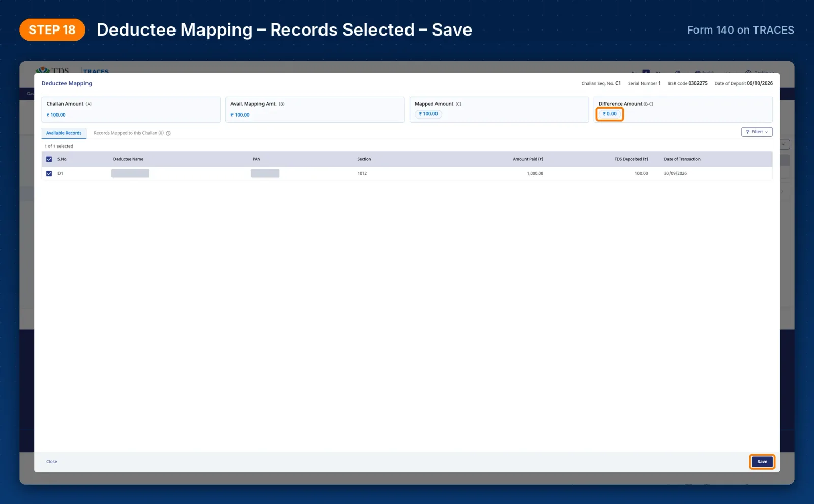Click the Difference Amount ₹0.00 value
This screenshot has width=814, height=504.
point(609,114)
